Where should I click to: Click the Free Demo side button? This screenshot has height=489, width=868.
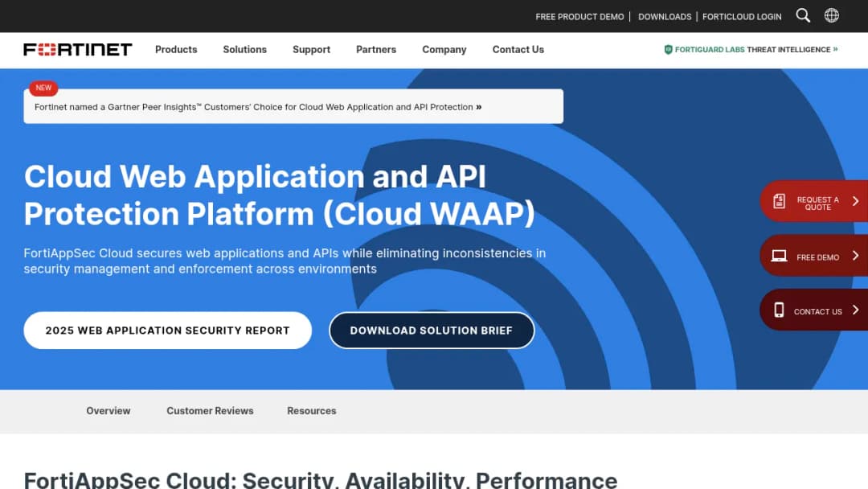pos(813,255)
